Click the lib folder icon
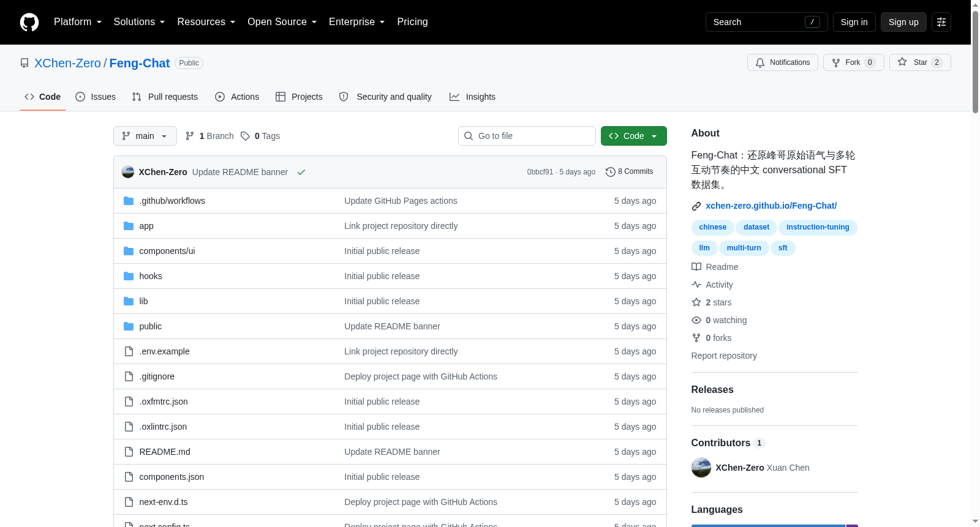980x527 pixels. (129, 301)
